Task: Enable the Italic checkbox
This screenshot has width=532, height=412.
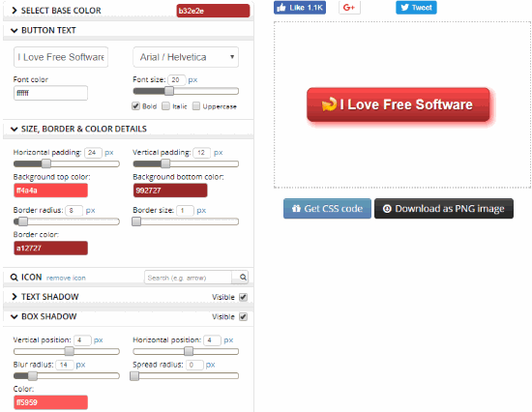Action: point(165,106)
